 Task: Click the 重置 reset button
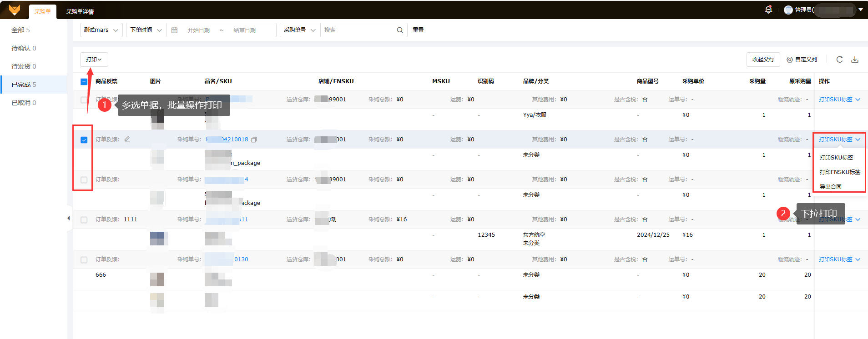pyautogui.click(x=418, y=30)
